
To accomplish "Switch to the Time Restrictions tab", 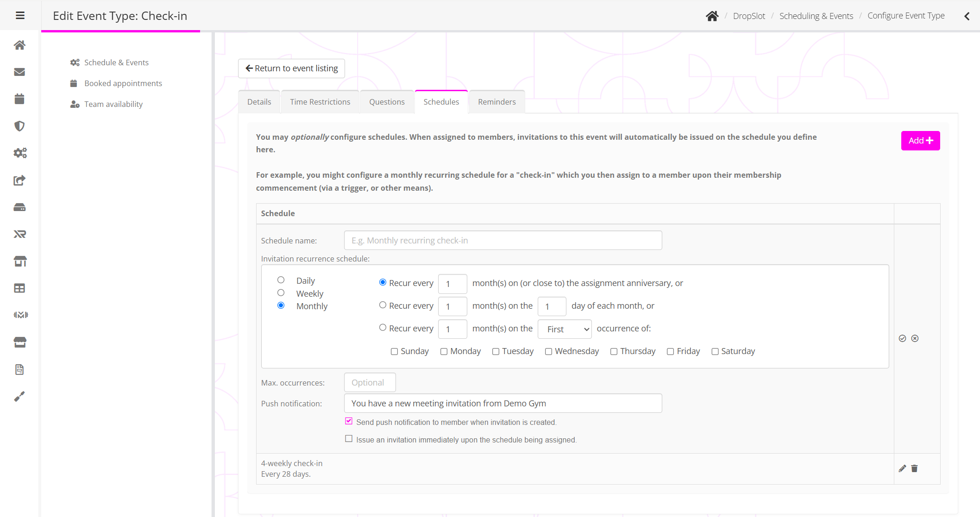I will (x=320, y=102).
